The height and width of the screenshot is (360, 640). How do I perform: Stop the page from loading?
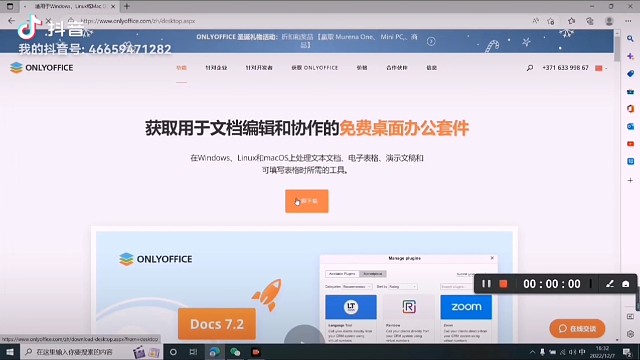click(x=48, y=21)
